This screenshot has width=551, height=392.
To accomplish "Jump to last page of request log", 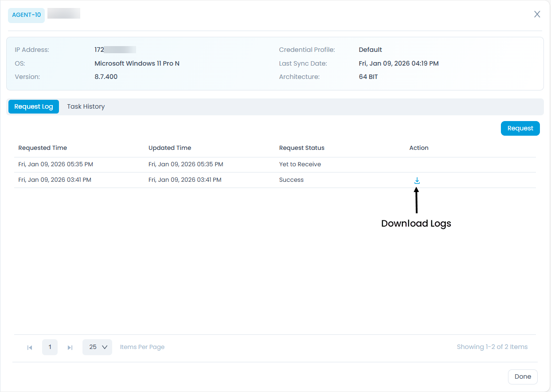I will [x=70, y=347].
